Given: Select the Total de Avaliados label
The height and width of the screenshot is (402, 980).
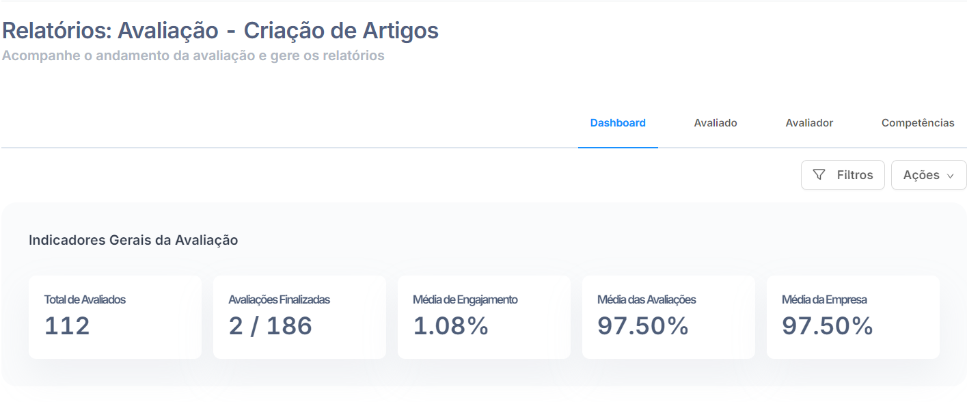Looking at the screenshot, I should point(85,299).
